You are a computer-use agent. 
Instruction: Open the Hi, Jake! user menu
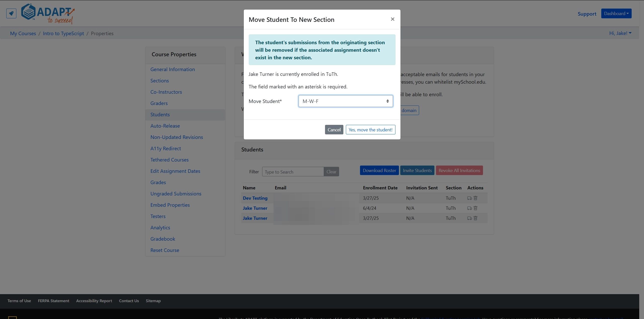620,33
